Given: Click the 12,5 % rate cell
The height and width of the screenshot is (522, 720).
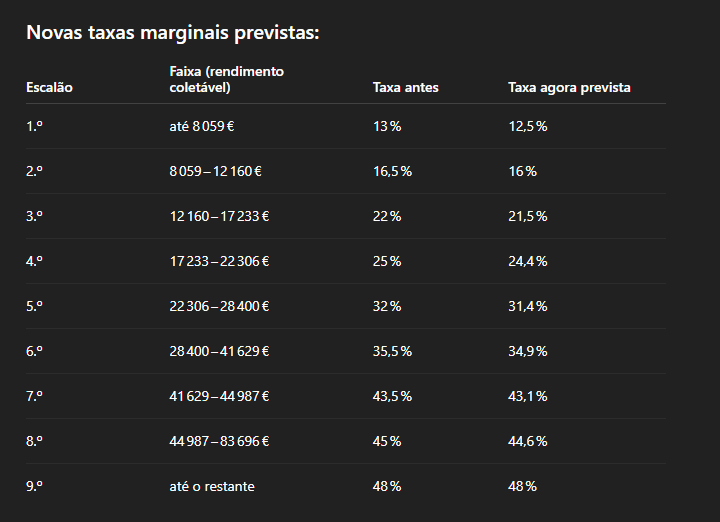Looking at the screenshot, I should click(x=528, y=126).
